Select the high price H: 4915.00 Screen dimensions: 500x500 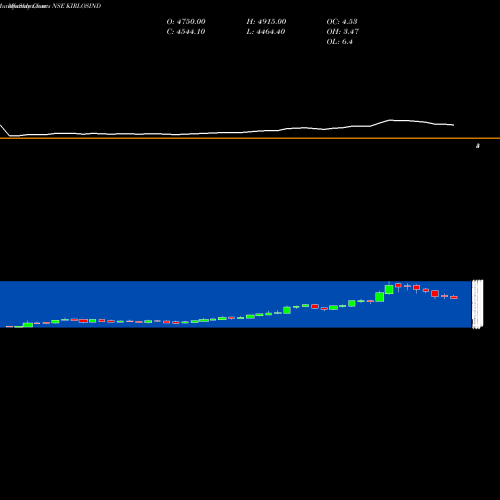266,22
